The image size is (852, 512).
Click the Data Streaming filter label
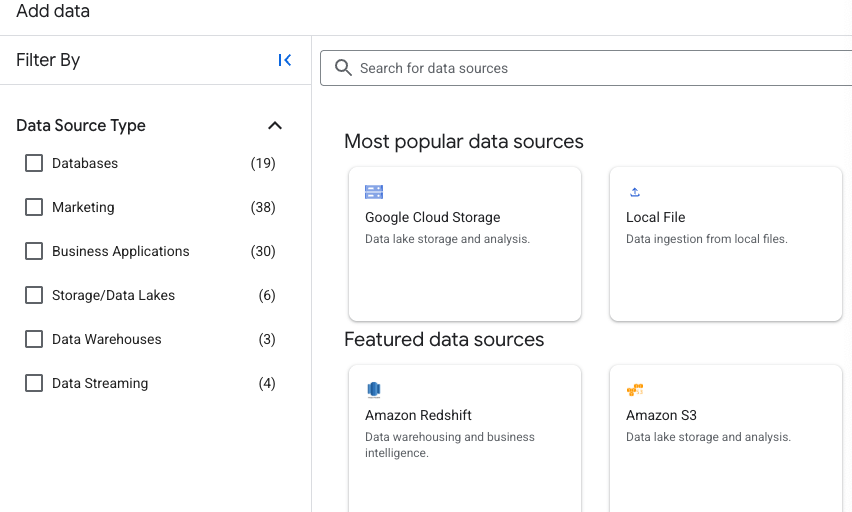click(100, 383)
